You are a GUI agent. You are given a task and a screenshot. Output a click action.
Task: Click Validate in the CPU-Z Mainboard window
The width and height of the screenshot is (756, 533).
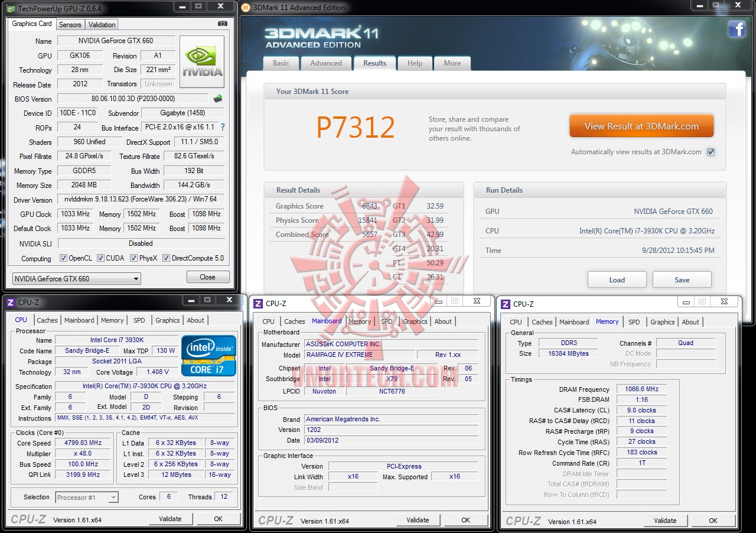[418, 520]
